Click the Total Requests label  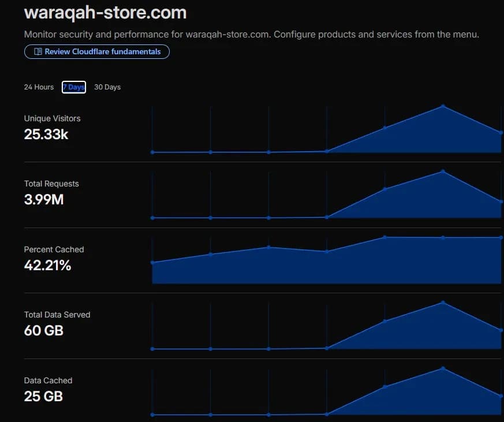coord(51,184)
